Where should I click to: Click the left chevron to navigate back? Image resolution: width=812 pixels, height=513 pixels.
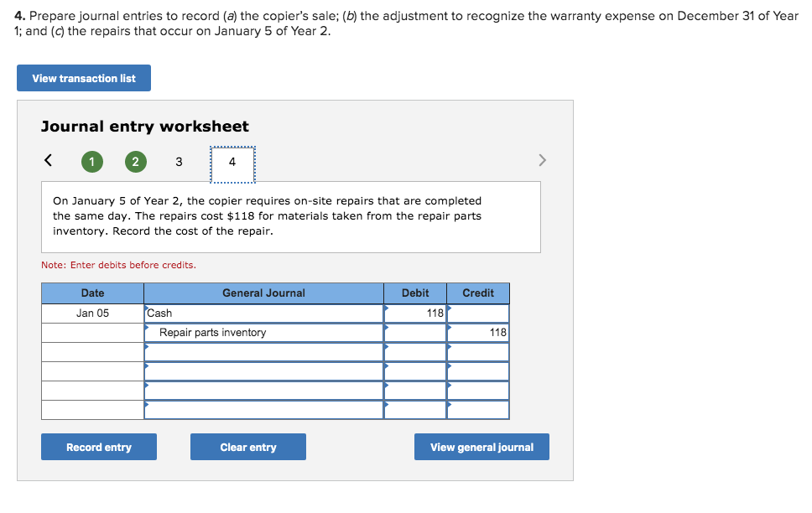47,160
